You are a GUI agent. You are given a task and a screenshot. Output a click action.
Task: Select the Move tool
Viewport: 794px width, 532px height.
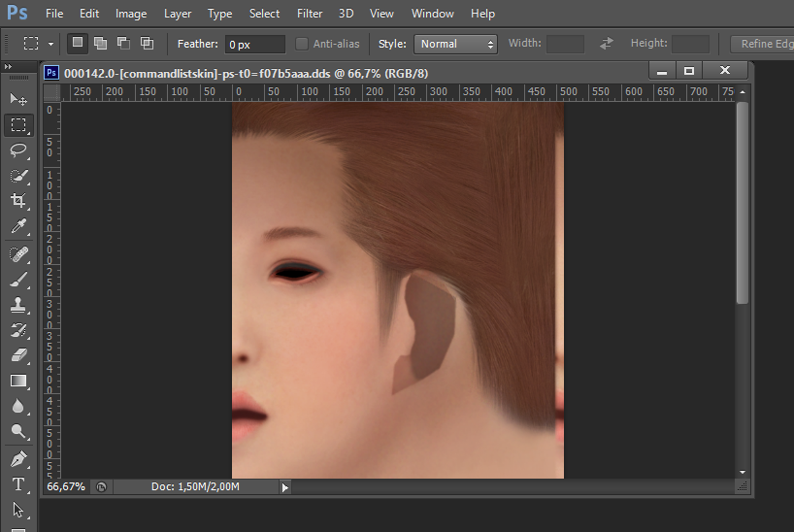tap(18, 99)
